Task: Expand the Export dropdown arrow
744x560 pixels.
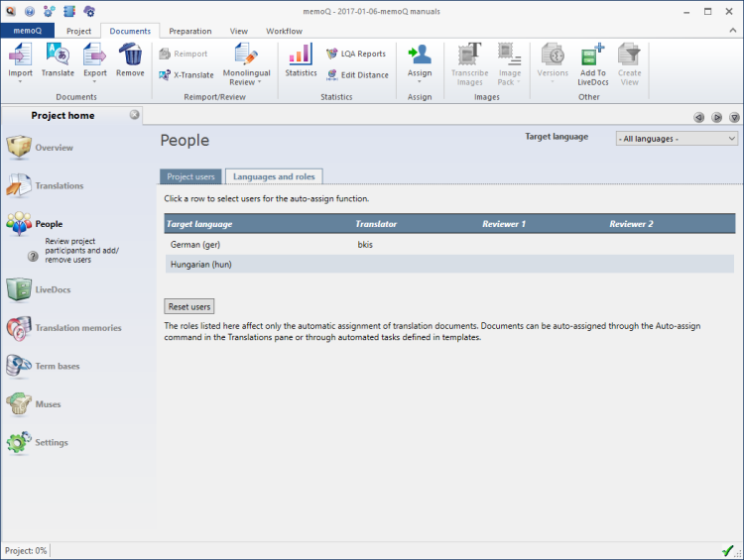Action: pos(94,81)
